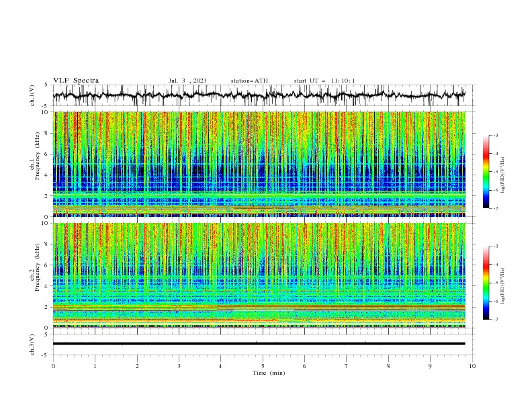Click time axis tick label "3"
Image resolution: width=532 pixels, height=411 pixels.
point(179,366)
